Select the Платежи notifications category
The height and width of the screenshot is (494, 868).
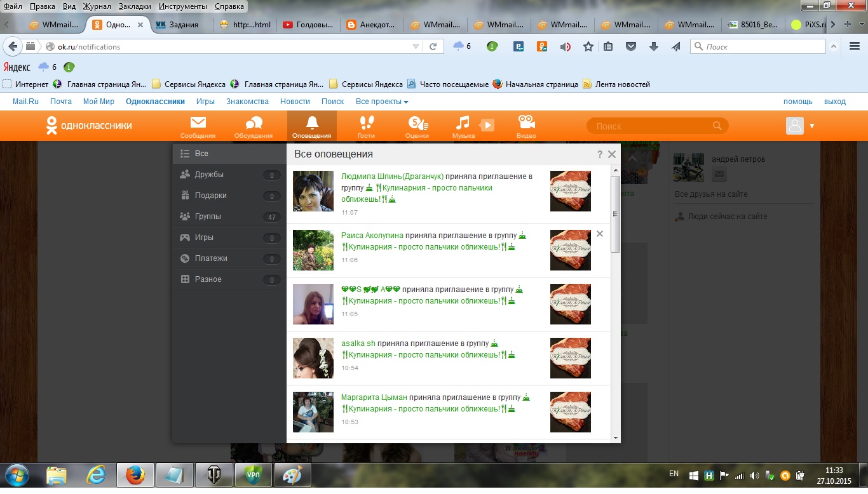[x=229, y=258]
